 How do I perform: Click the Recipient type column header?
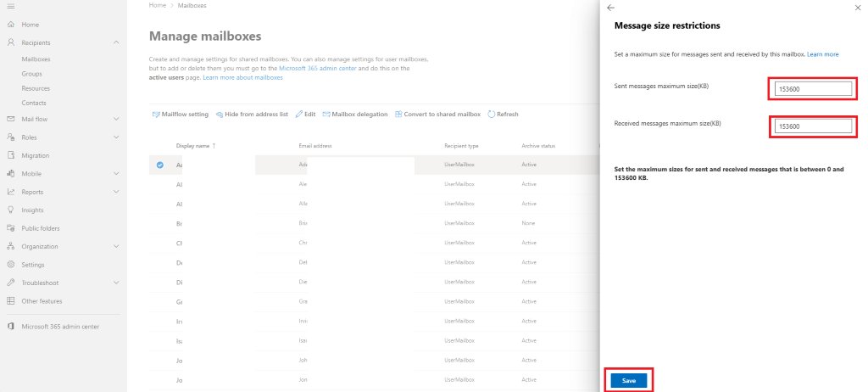tap(461, 146)
